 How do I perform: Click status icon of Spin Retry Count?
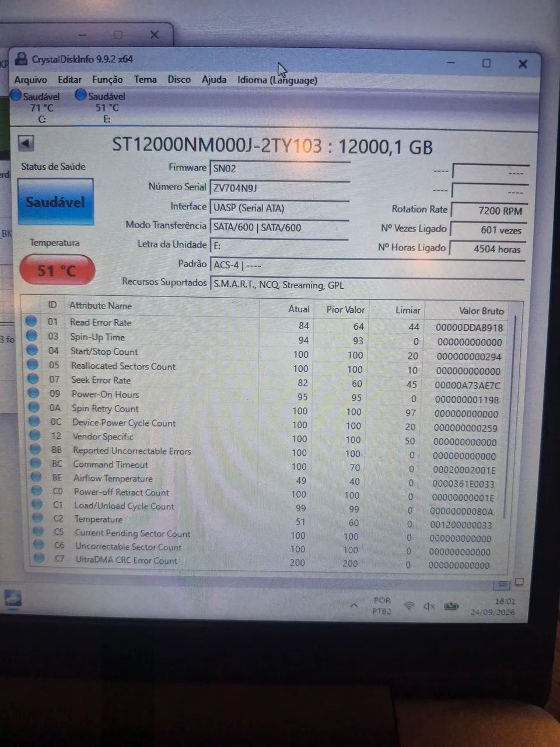point(34,407)
